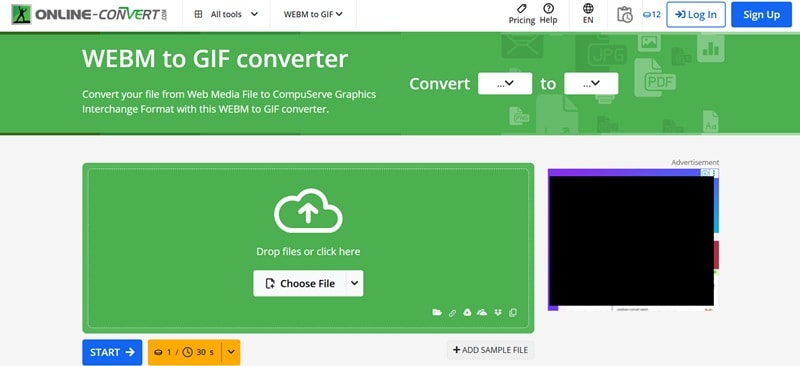Click the cloud upload icon
The width and height of the screenshot is (800, 366).
[x=308, y=210]
